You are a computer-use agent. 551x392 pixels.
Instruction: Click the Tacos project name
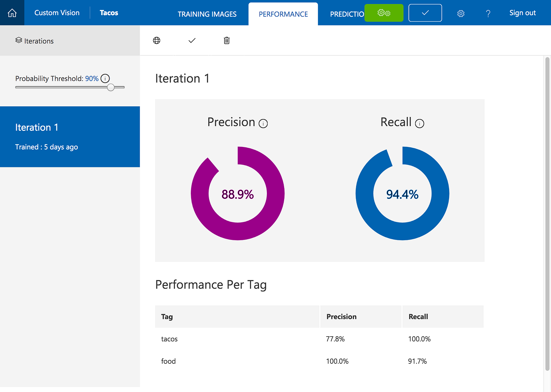tap(109, 13)
